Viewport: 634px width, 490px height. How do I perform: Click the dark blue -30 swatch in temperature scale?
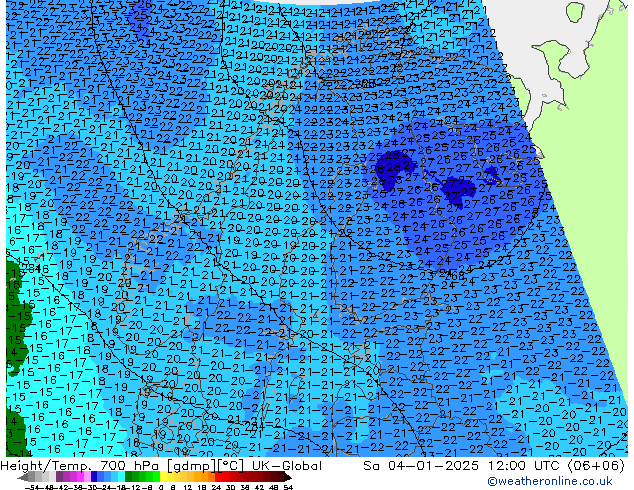94,477
